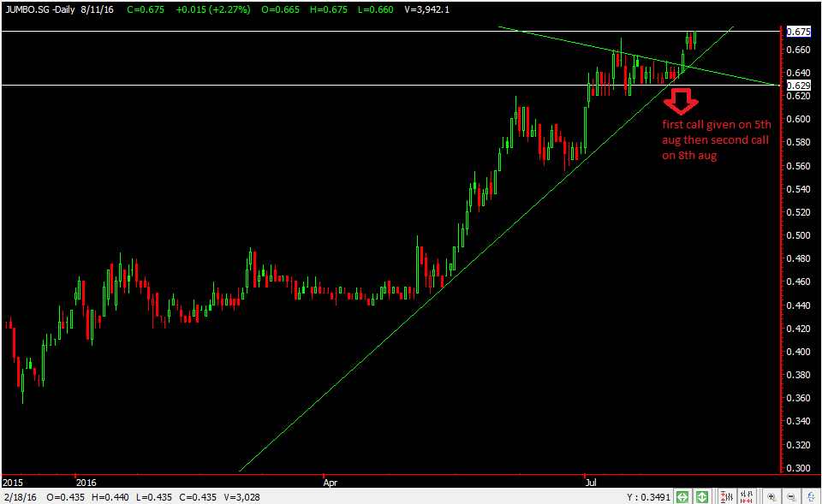Click the horizontal bar compression icon
822x504 pixels.
(x=747, y=496)
